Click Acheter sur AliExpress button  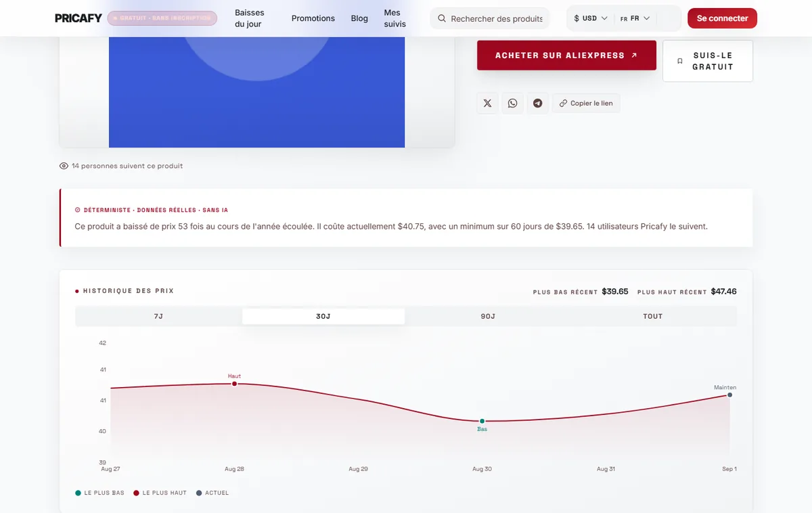click(x=566, y=55)
